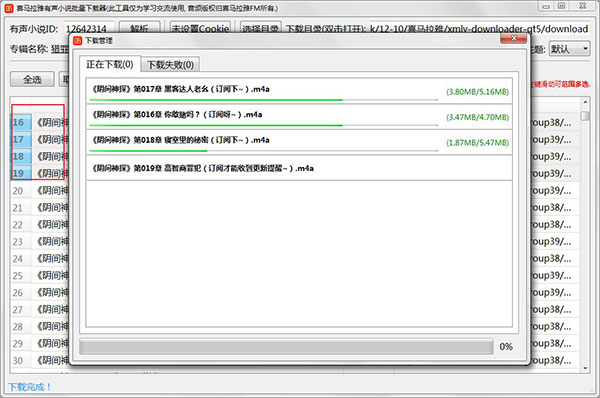Click the overall 0% progress bar
This screenshot has height=398, width=600.
point(286,347)
